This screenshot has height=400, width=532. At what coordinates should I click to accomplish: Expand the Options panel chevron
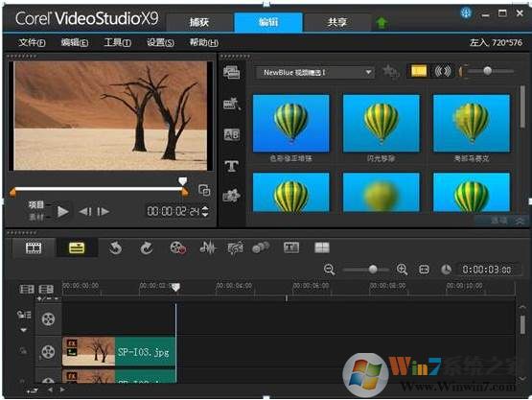(520, 221)
